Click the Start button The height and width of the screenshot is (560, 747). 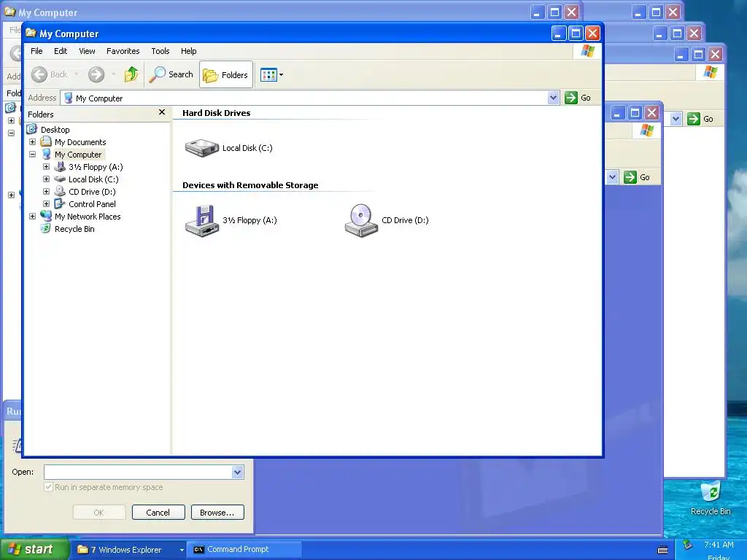coord(34,550)
